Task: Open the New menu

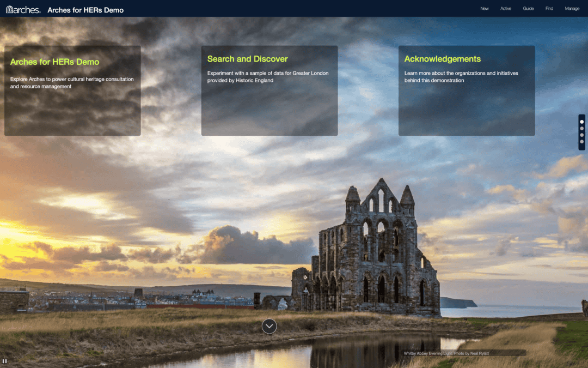Action: pos(484,8)
